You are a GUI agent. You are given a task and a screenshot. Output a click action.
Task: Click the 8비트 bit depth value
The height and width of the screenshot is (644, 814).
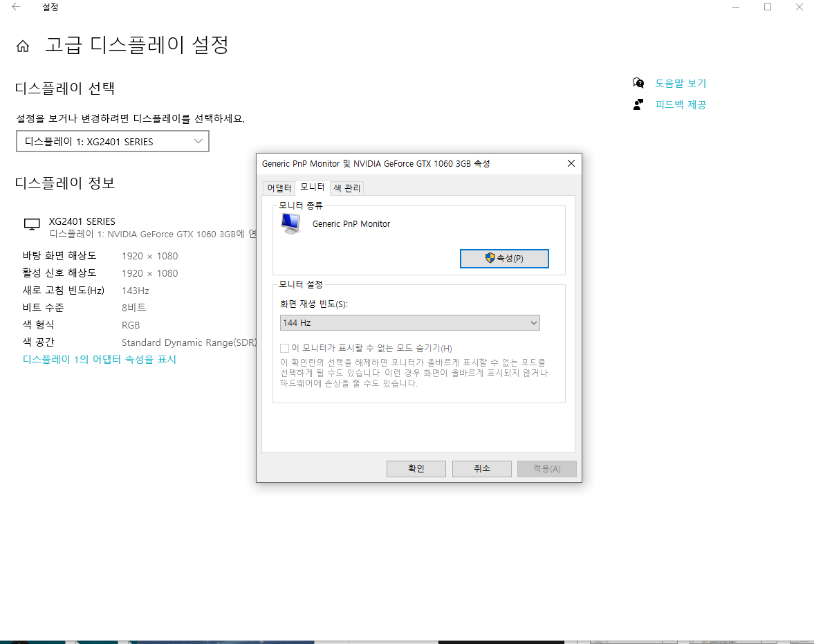point(134,307)
